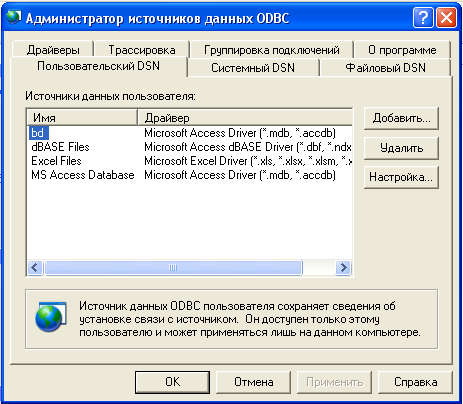463x404 pixels.
Task: Click the Microsoft Excel Driver cell
Action: (x=248, y=161)
